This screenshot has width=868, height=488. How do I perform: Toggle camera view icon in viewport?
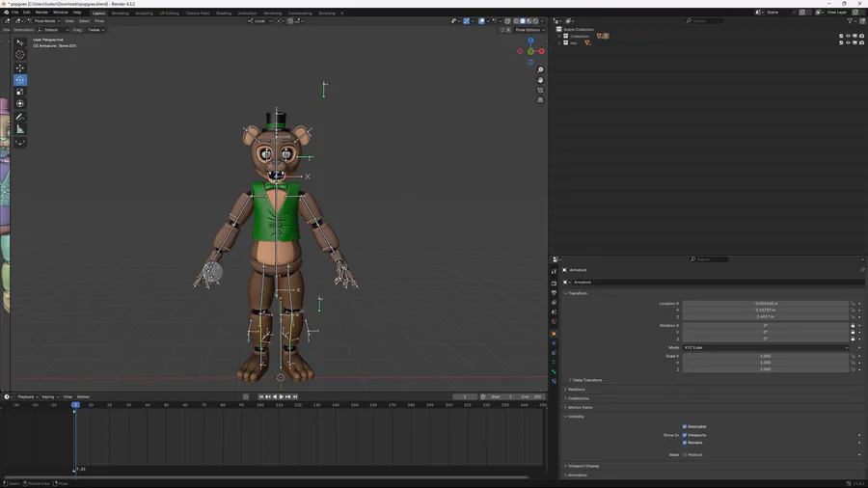point(540,90)
